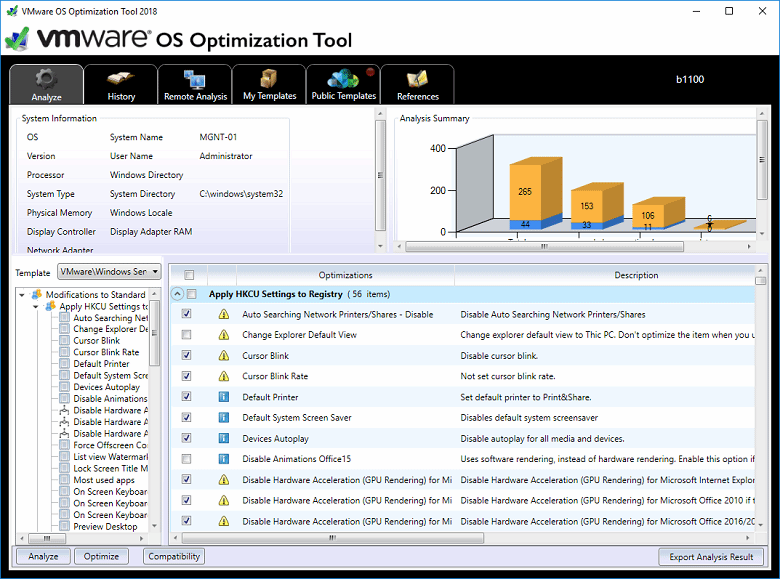780x579 pixels.
Task: Open Public Templates cloud icon
Action: point(343,79)
